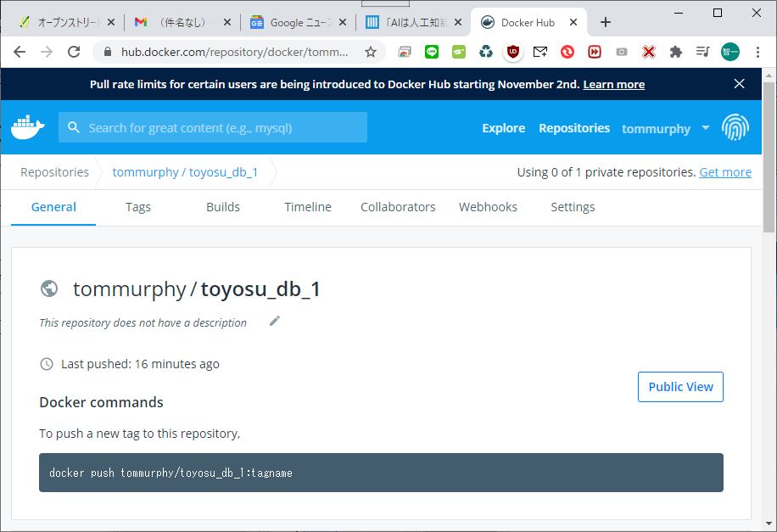The width and height of the screenshot is (777, 532).
Task: Click the fingerprint profile avatar icon
Action: pyautogui.click(x=735, y=128)
